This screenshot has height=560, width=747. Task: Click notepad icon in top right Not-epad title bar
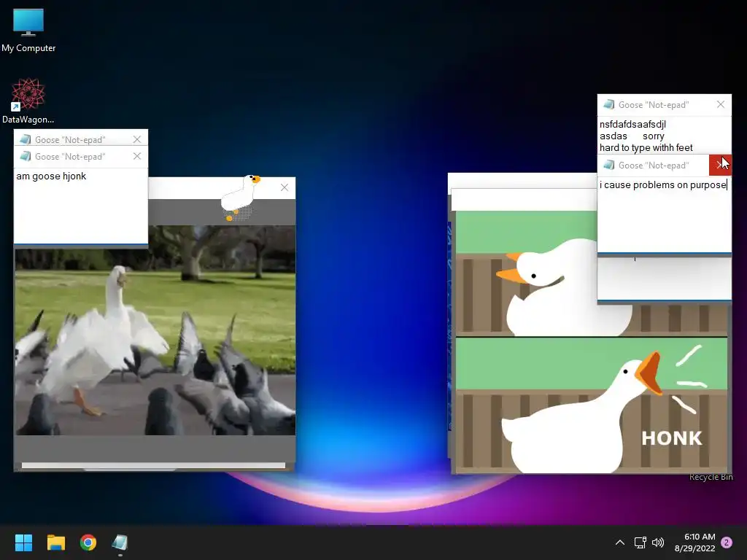coord(608,104)
